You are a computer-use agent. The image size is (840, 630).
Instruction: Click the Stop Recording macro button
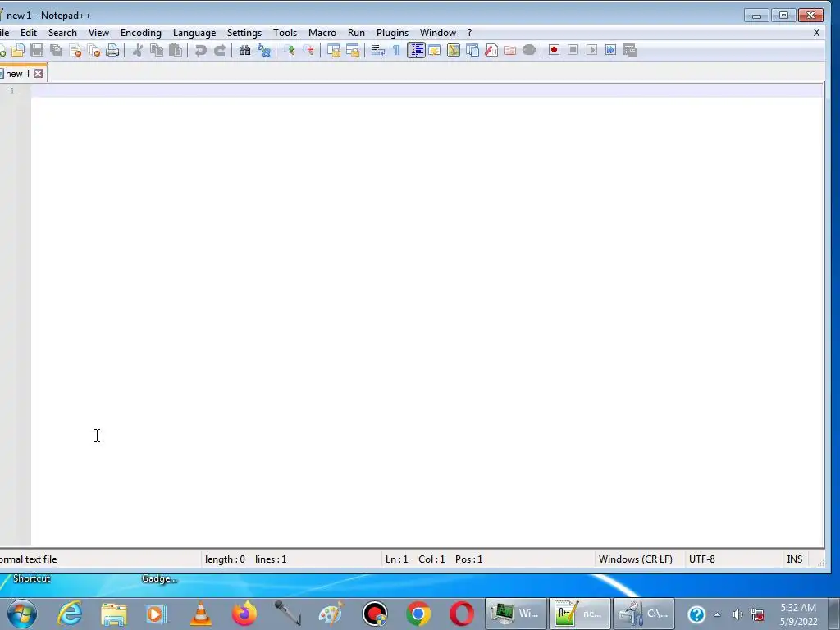pyautogui.click(x=573, y=50)
